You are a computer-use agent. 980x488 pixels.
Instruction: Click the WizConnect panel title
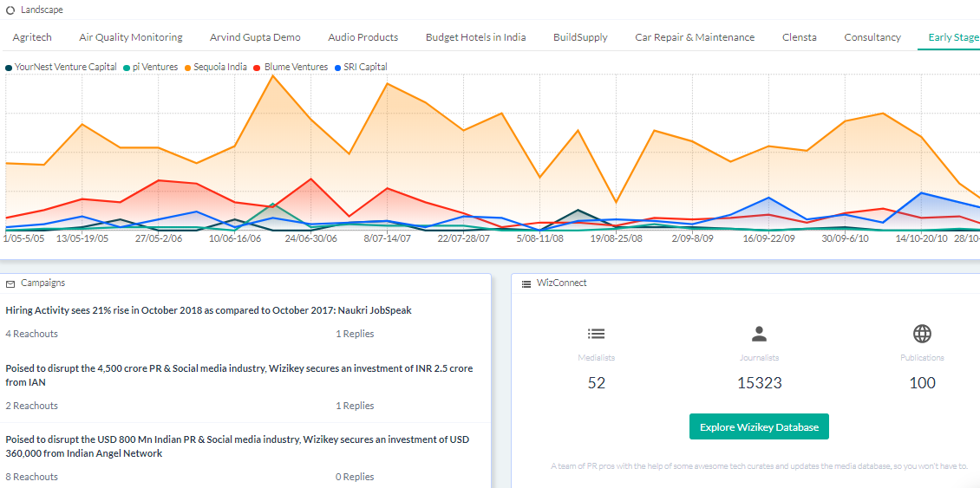pos(562,283)
